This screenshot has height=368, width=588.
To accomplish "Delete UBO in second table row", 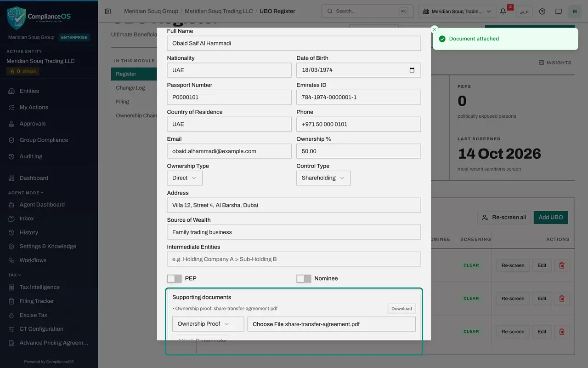I will 562,299.
